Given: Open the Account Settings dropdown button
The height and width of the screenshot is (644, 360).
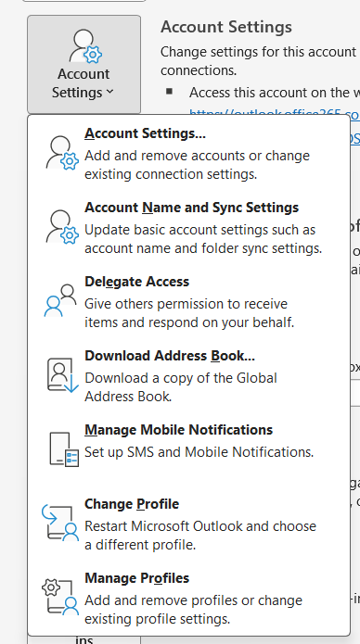Looking at the screenshot, I should pyautogui.click(x=84, y=65).
